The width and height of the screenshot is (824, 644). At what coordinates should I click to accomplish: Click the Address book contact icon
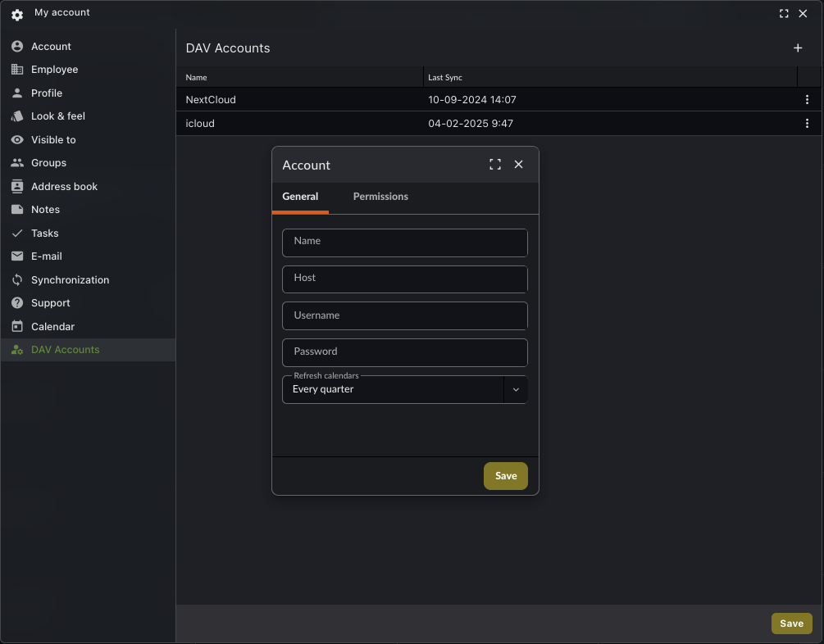click(17, 187)
